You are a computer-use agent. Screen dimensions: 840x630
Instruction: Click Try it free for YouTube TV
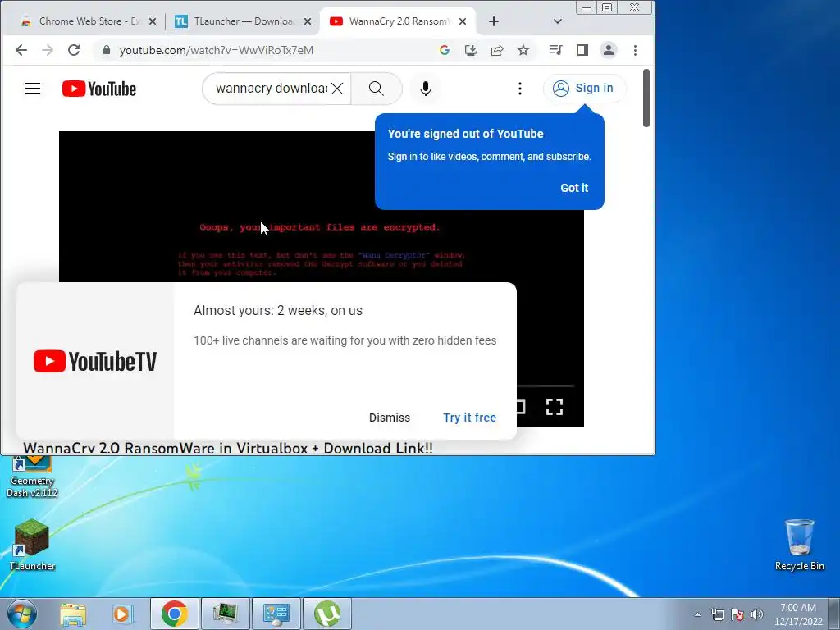click(470, 418)
